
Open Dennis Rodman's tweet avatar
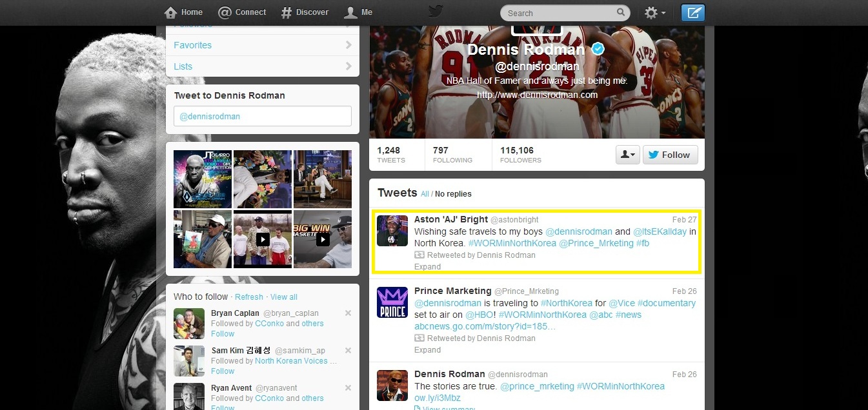pyautogui.click(x=392, y=386)
